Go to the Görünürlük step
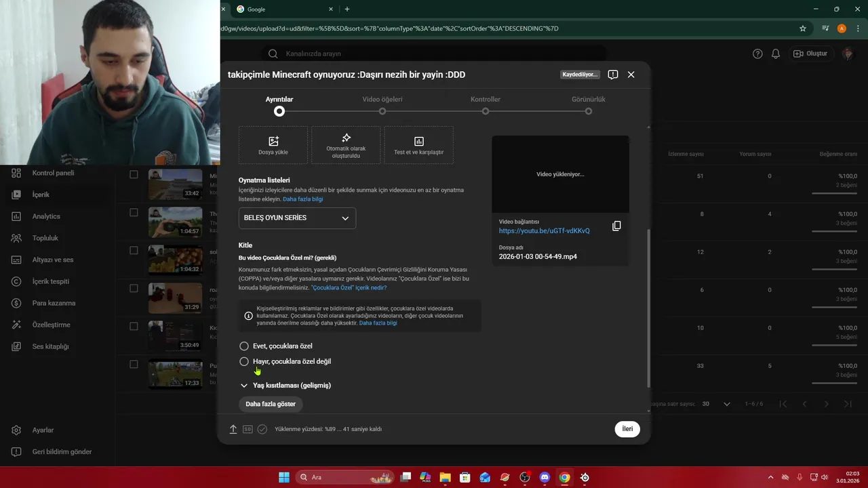This screenshot has height=488, width=868. pos(589,105)
